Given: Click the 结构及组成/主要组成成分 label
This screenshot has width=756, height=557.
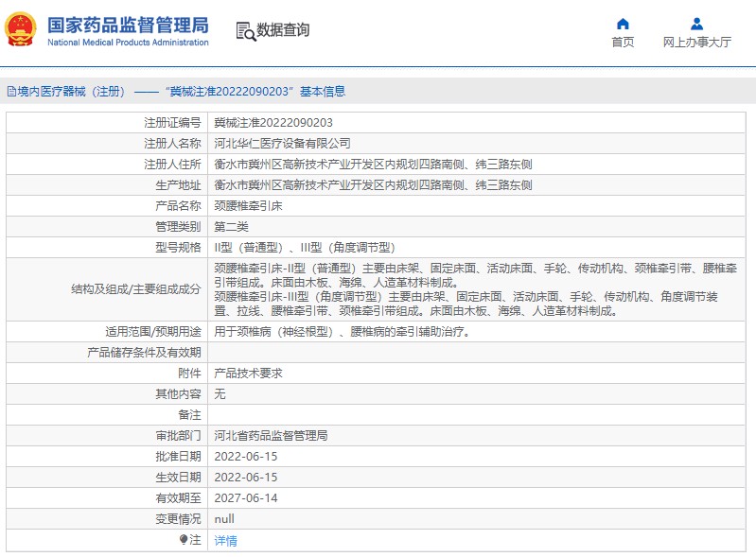Looking at the screenshot, I should pyautogui.click(x=135, y=289).
